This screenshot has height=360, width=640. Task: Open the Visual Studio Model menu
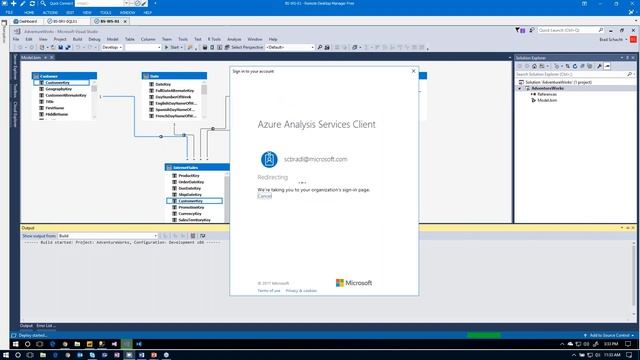pyautogui.click(x=112, y=39)
